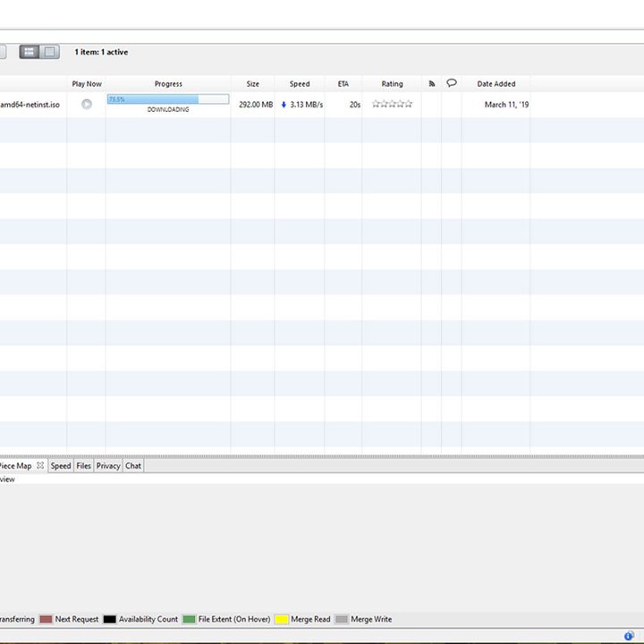The width and height of the screenshot is (644, 644).
Task: Click the Availability Count black swatch
Action: 110,619
